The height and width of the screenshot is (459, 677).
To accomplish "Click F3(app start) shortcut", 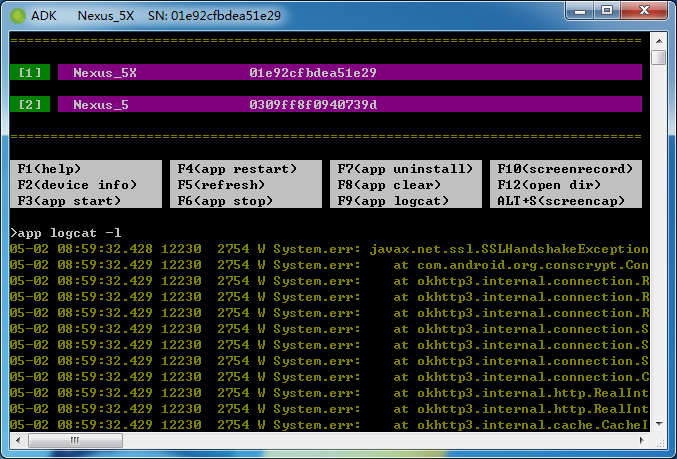I will click(69, 201).
